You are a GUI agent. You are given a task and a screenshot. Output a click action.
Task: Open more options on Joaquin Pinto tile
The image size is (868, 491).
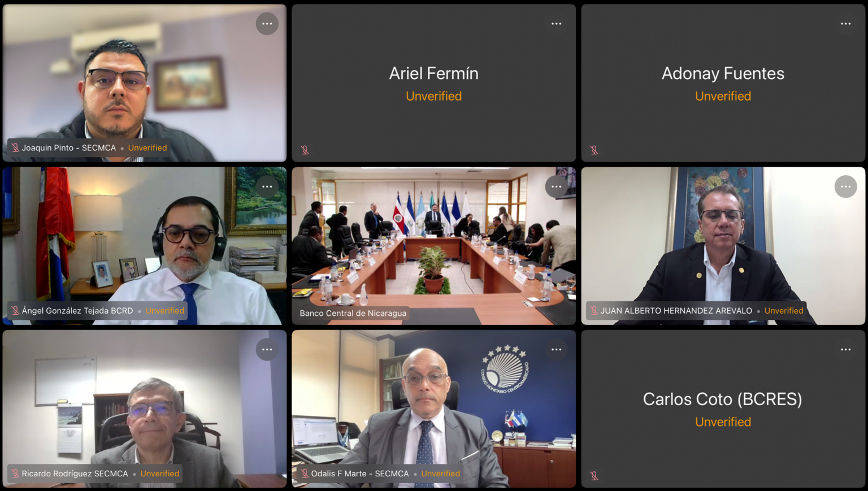tap(267, 24)
